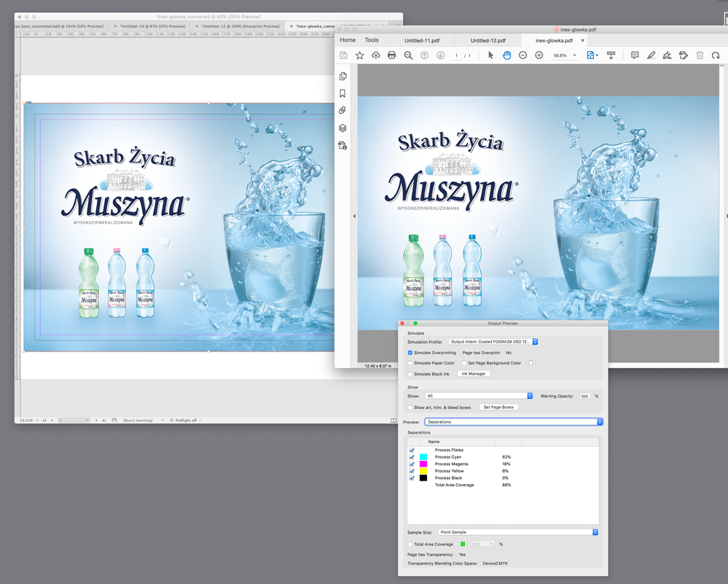Toggle the Simulate Overprinting checkbox
Image resolution: width=728 pixels, height=584 pixels.
point(410,353)
